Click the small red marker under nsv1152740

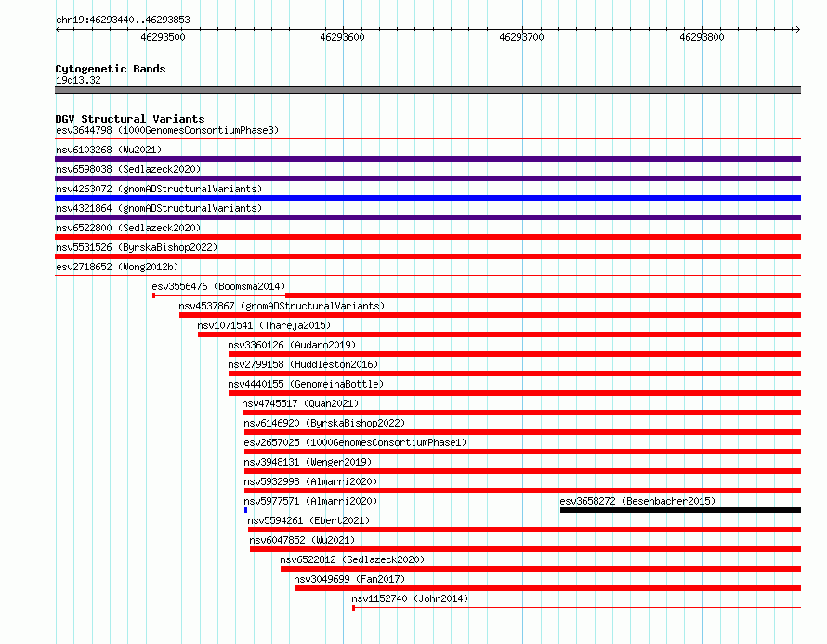tap(353, 608)
